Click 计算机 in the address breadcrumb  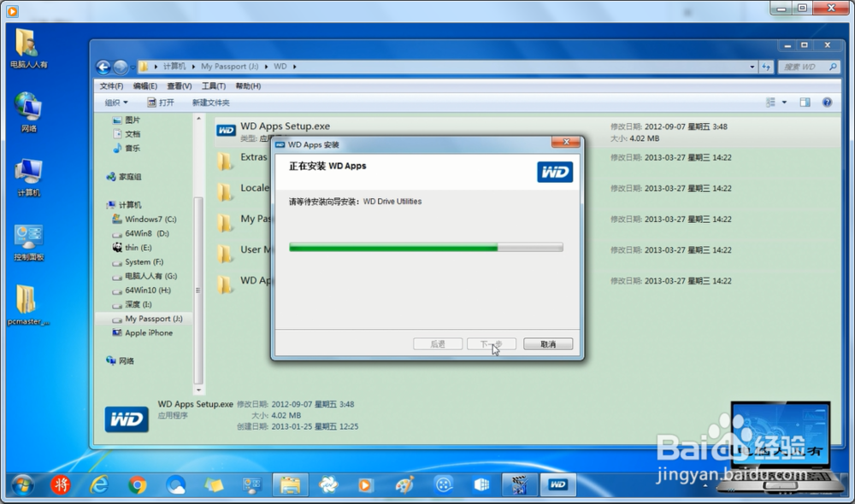(x=174, y=67)
